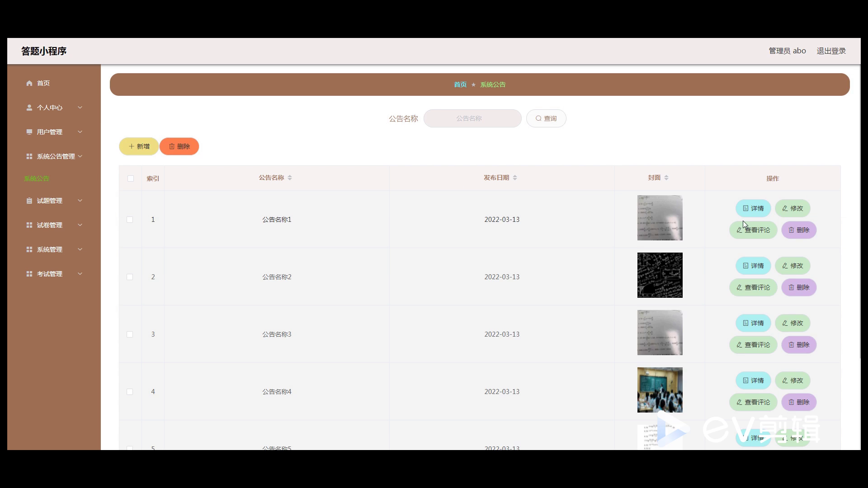
Task: Click 详情 for 公告名称2
Action: pyautogui.click(x=753, y=266)
